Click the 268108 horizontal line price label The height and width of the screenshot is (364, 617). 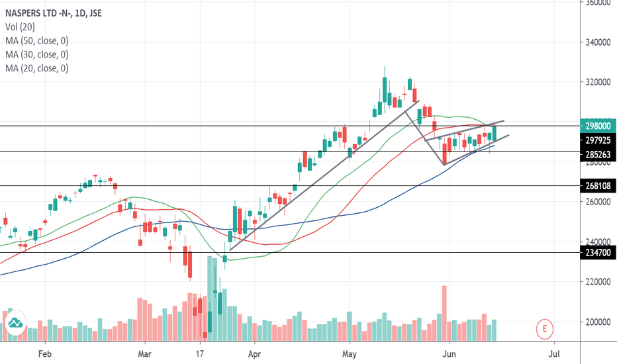(x=598, y=186)
